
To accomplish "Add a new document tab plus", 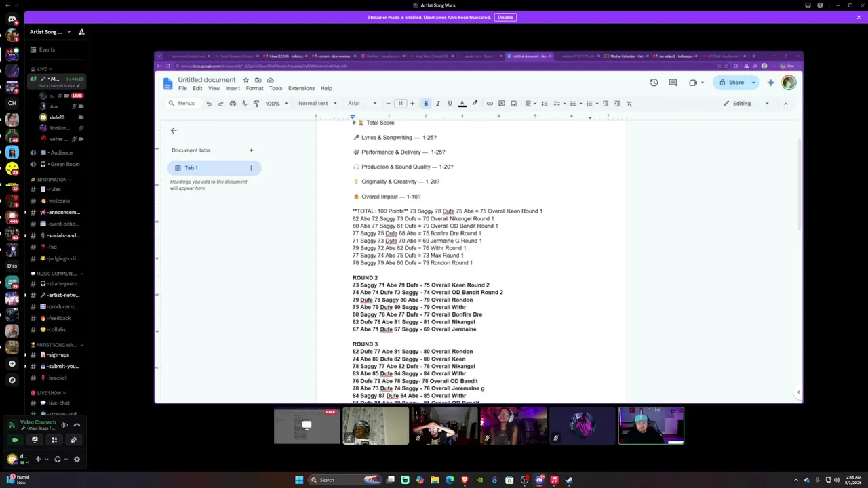I will pyautogui.click(x=251, y=150).
